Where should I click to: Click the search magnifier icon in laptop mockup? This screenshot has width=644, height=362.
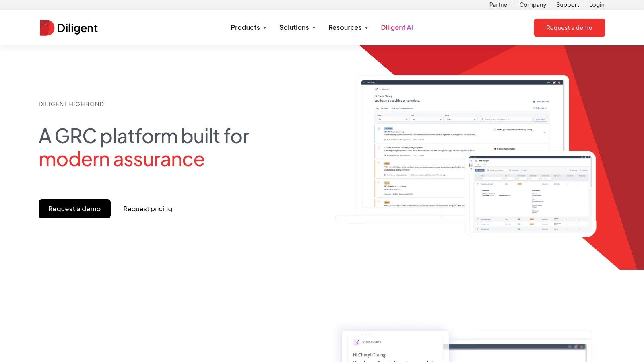point(482,119)
